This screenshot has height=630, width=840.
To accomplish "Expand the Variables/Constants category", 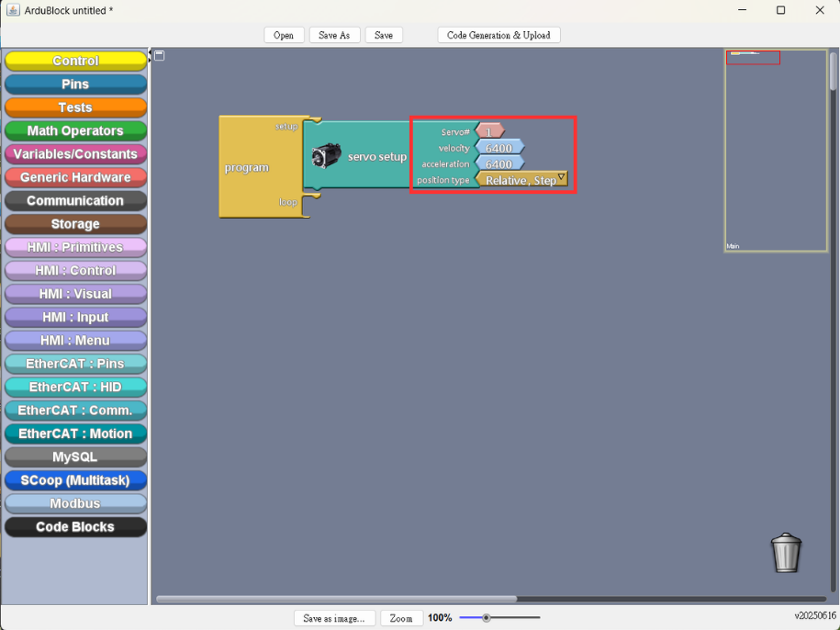I will coord(75,153).
